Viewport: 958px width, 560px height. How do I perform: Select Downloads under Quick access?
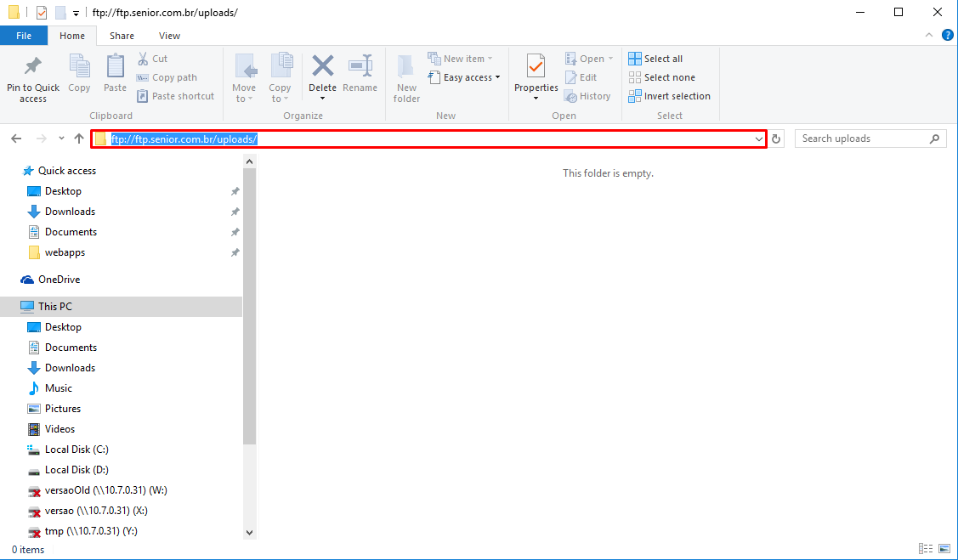[x=70, y=211]
